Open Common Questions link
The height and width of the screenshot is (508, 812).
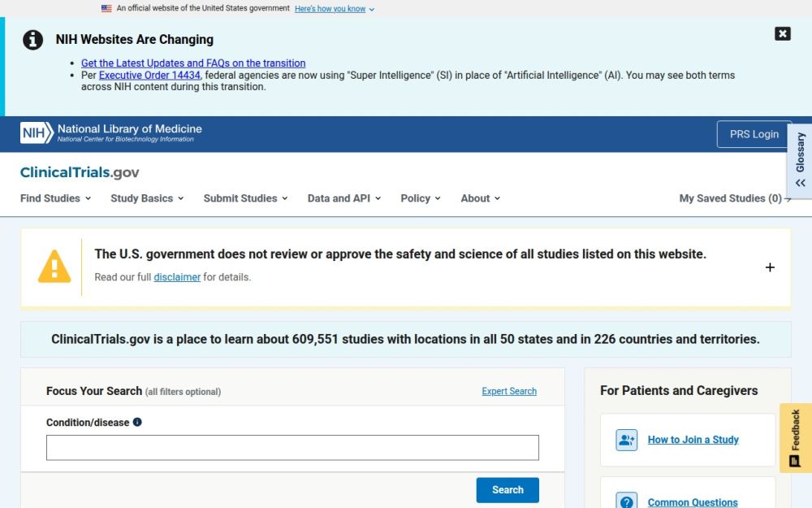pyautogui.click(x=693, y=502)
